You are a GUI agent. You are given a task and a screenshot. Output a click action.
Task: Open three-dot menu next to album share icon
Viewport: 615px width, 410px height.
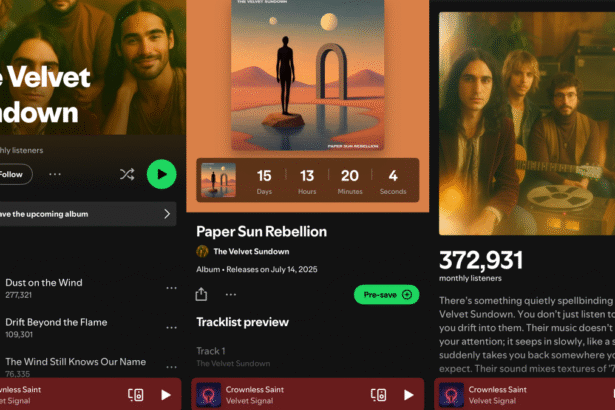(x=231, y=294)
